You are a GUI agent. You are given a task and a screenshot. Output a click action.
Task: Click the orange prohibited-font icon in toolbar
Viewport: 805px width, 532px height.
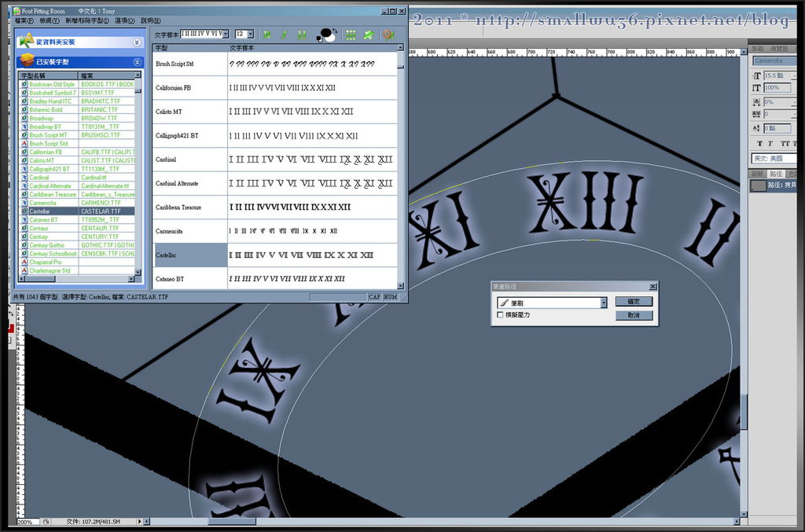pos(388,35)
